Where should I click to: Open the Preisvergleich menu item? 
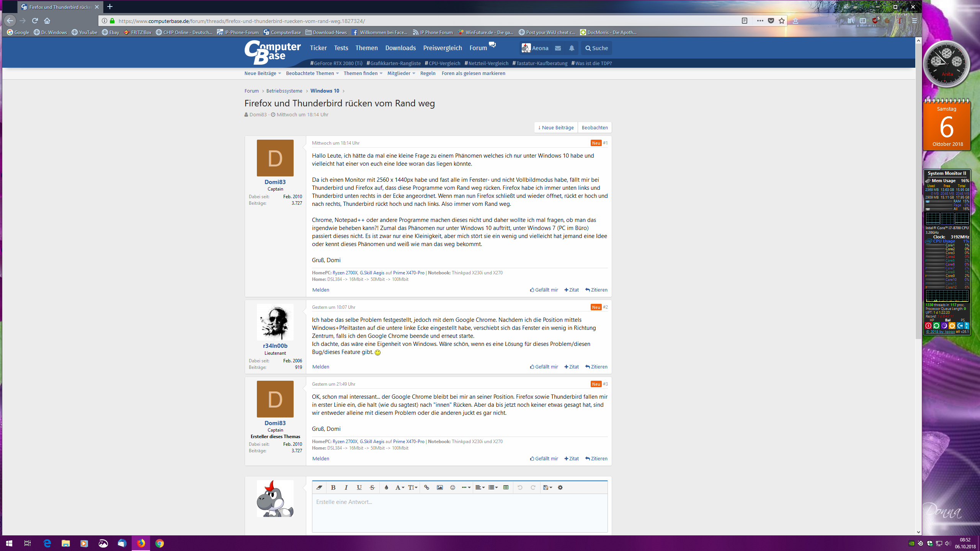click(443, 48)
